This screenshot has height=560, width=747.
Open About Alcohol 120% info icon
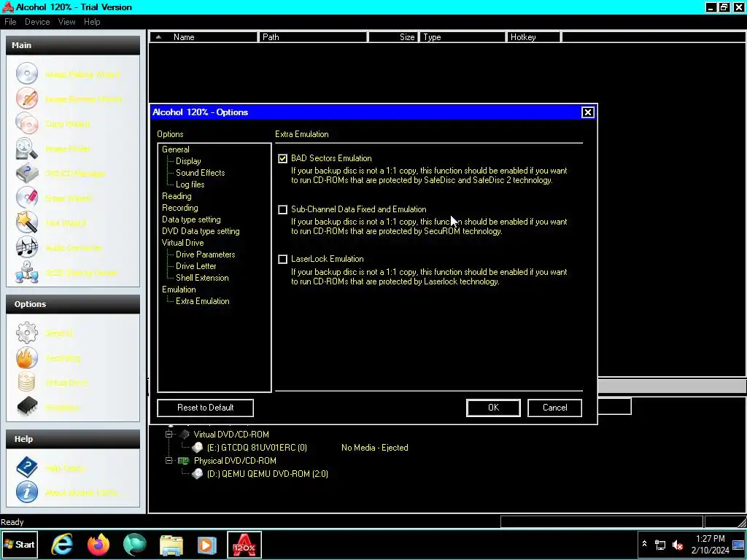pyautogui.click(x=27, y=492)
